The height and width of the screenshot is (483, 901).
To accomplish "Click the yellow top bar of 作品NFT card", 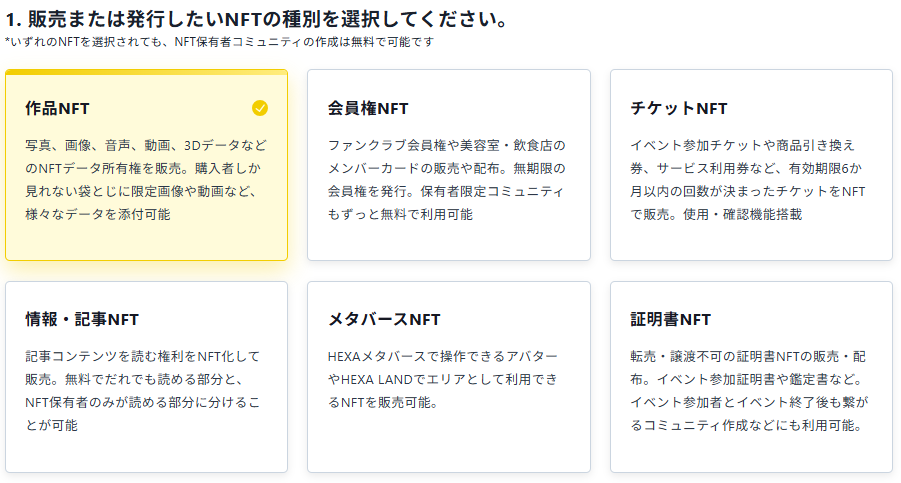I will coord(146,72).
